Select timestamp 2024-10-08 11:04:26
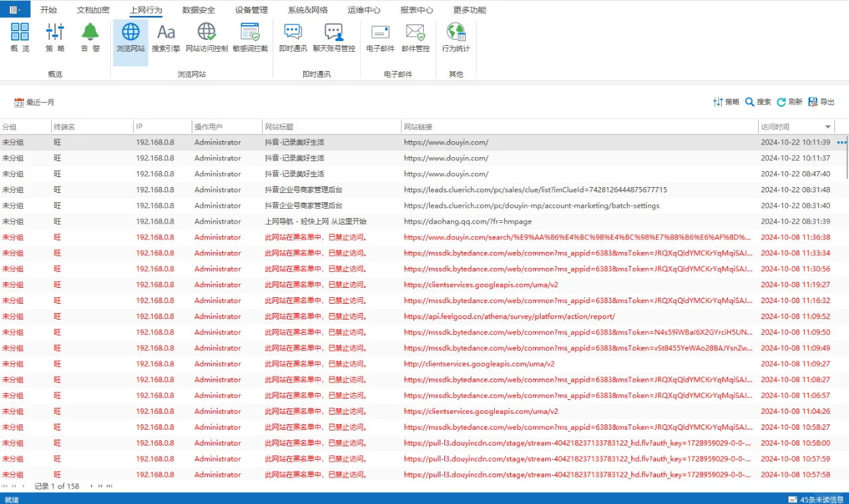The image size is (849, 504). coord(795,411)
